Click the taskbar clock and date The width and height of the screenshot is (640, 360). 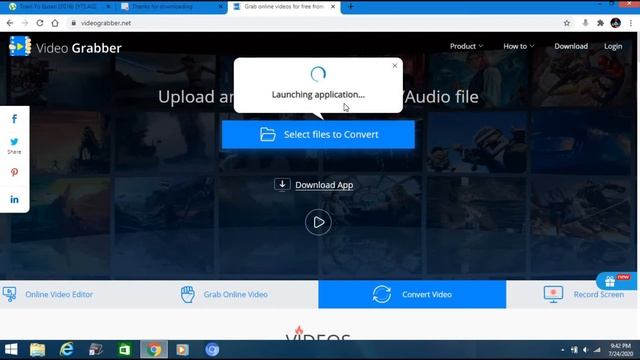tap(620, 350)
